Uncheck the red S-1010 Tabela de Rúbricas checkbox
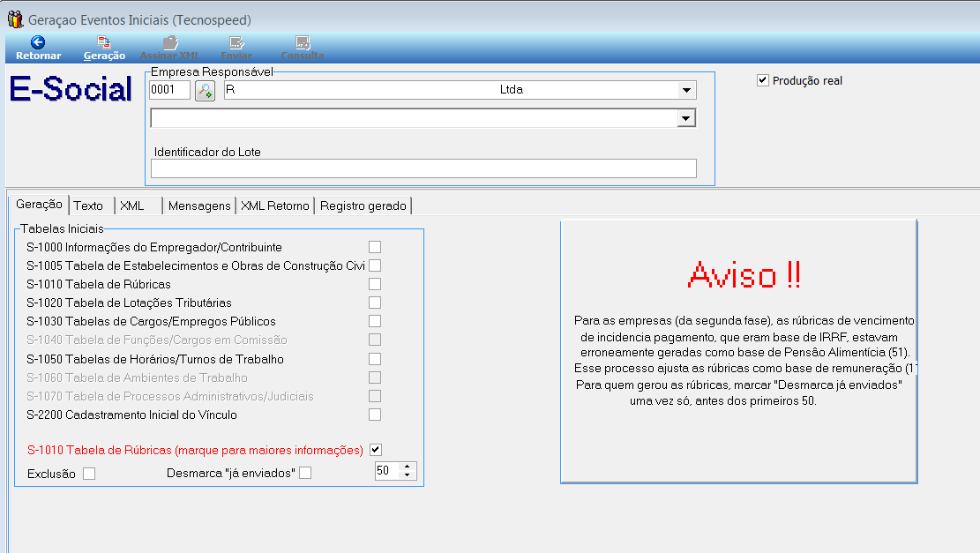Viewport: 980px width, 553px height. click(x=375, y=450)
